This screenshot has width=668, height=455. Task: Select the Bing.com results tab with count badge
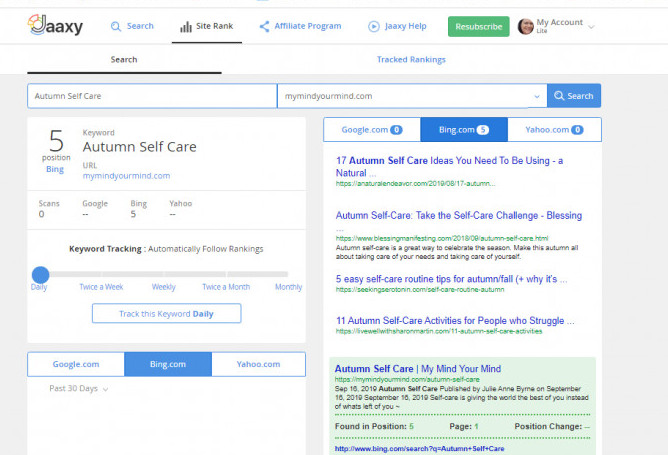coord(464,130)
